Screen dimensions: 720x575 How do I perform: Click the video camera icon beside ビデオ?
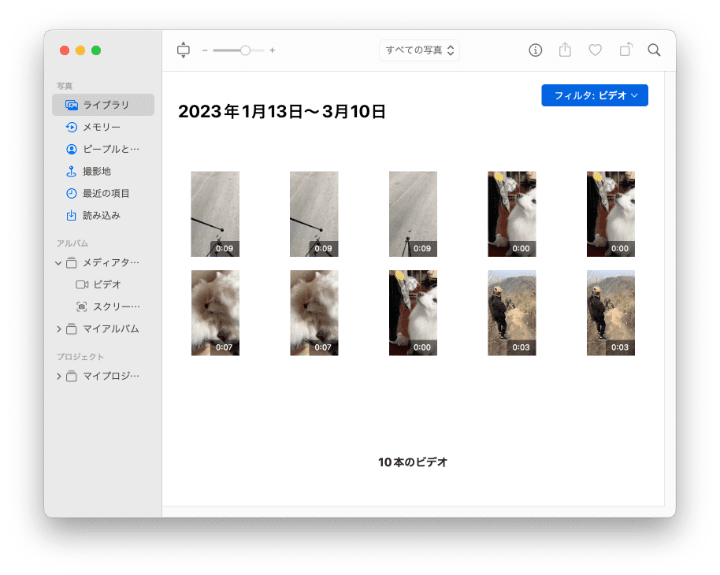point(82,284)
